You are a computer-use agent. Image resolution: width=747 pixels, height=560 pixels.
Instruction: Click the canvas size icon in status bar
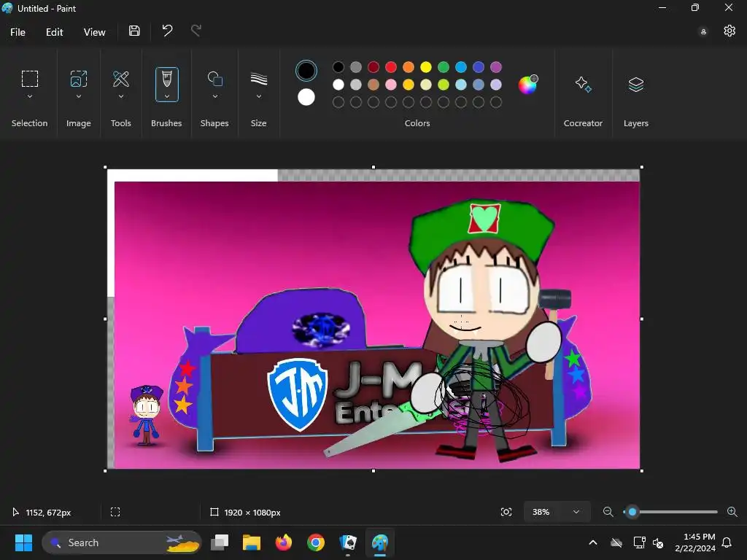(214, 512)
